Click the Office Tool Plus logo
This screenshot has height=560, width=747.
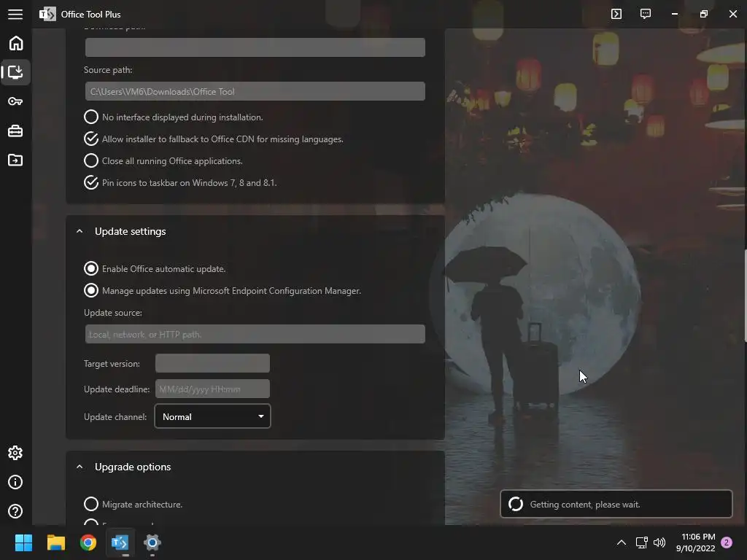(x=47, y=15)
